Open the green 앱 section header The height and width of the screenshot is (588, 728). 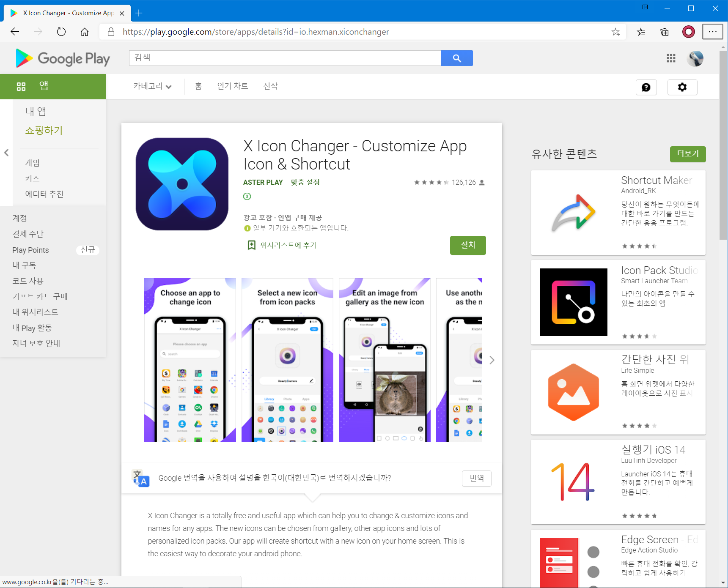click(53, 87)
